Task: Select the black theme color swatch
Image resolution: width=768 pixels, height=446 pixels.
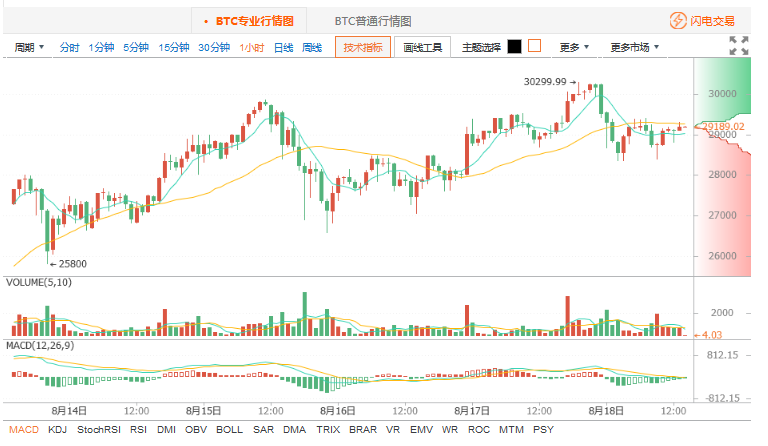Action: click(x=514, y=46)
